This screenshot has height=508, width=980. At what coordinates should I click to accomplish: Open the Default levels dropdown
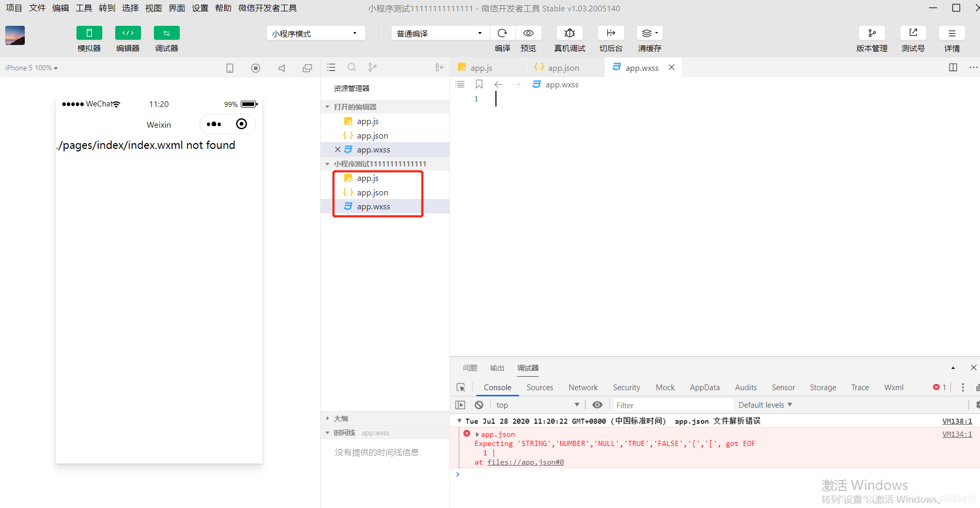click(765, 405)
